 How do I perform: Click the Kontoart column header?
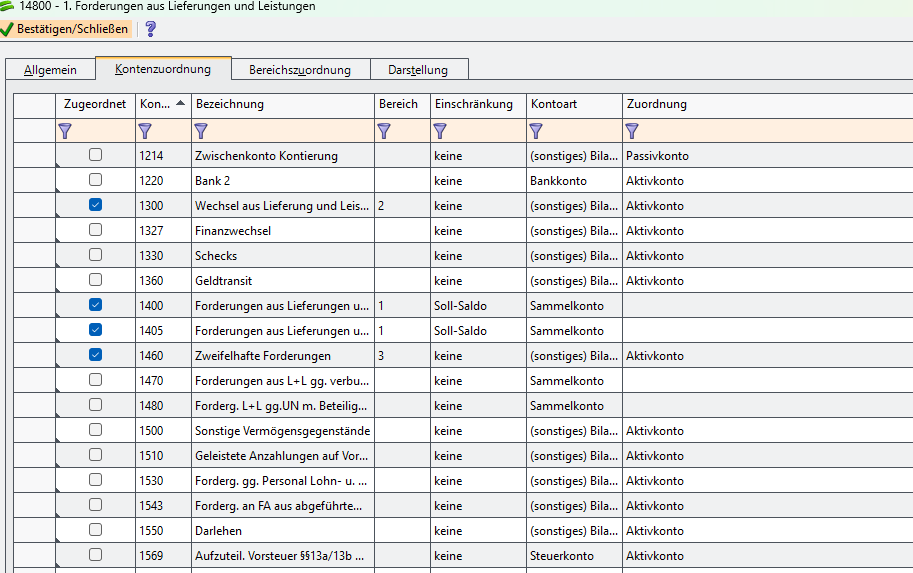pos(554,104)
